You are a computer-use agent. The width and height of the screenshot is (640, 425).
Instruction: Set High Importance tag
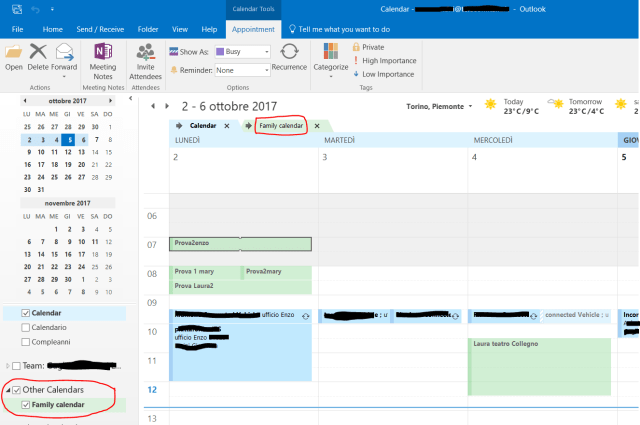coord(388,60)
